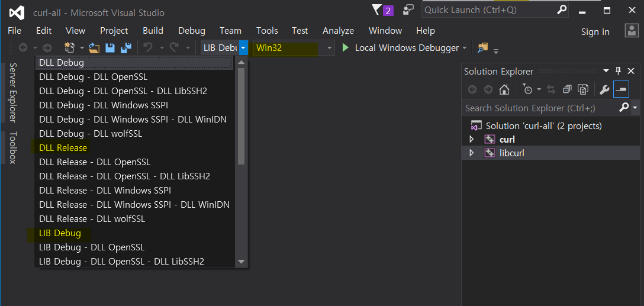Start debugging with green play icon
The height and width of the screenshot is (306, 644).
(346, 47)
